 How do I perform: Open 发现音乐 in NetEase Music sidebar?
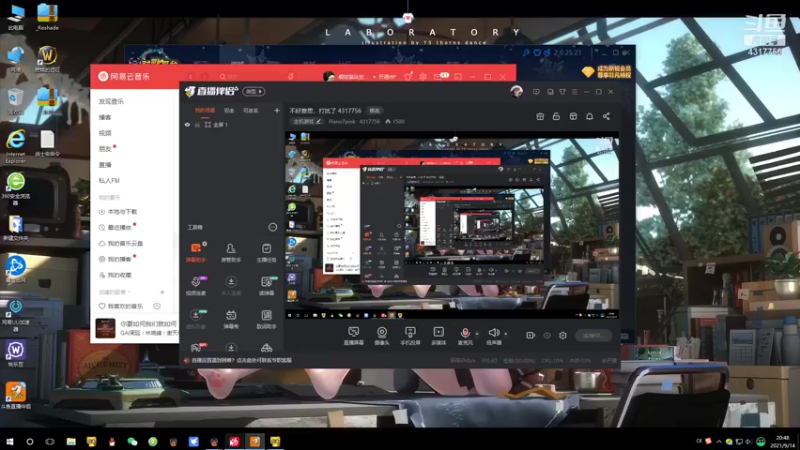point(111,102)
